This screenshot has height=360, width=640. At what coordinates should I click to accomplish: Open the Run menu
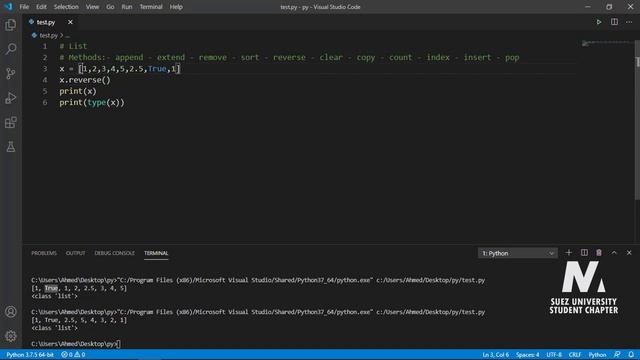pos(127,7)
